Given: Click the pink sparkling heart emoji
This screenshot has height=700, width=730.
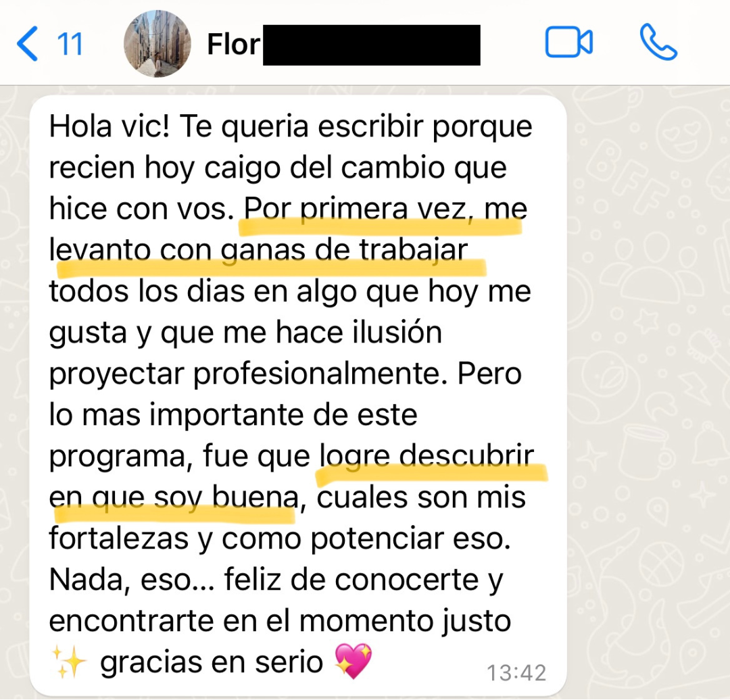Looking at the screenshot, I should tap(354, 661).
